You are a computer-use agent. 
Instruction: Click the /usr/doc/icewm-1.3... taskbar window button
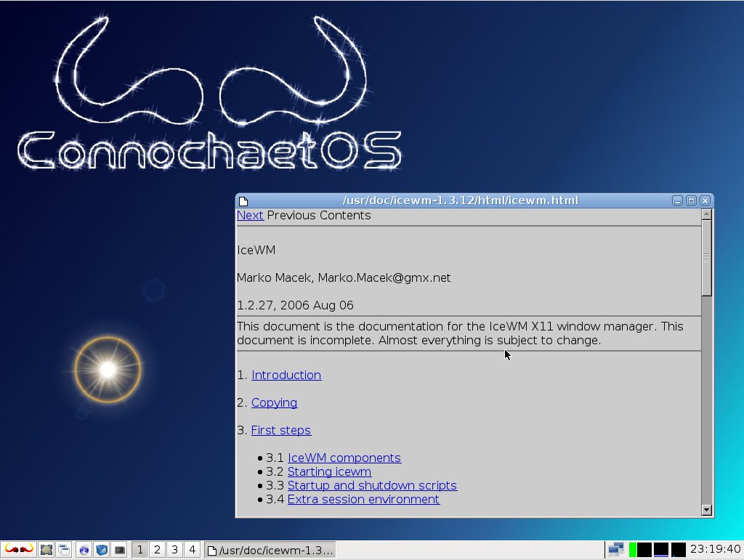(270, 550)
